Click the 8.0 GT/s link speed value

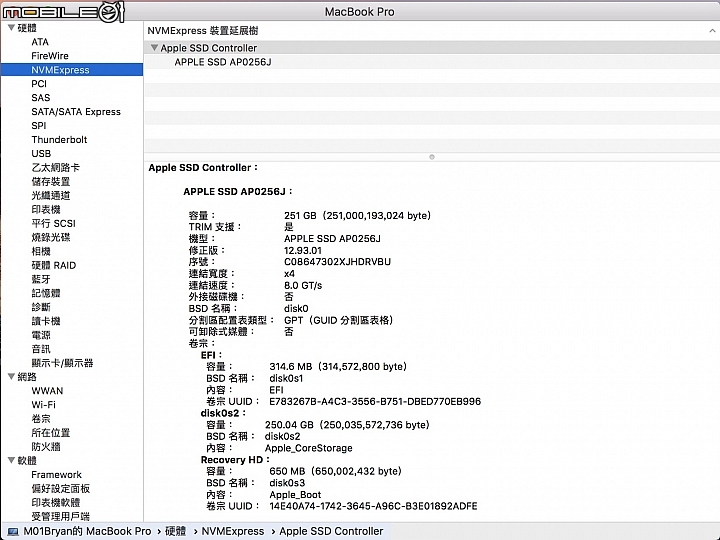[x=303, y=286]
